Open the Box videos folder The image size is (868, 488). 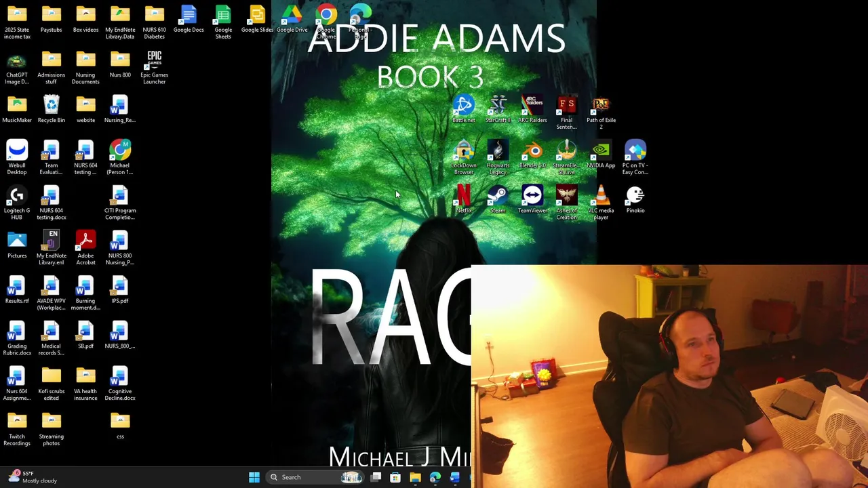[x=85, y=19]
